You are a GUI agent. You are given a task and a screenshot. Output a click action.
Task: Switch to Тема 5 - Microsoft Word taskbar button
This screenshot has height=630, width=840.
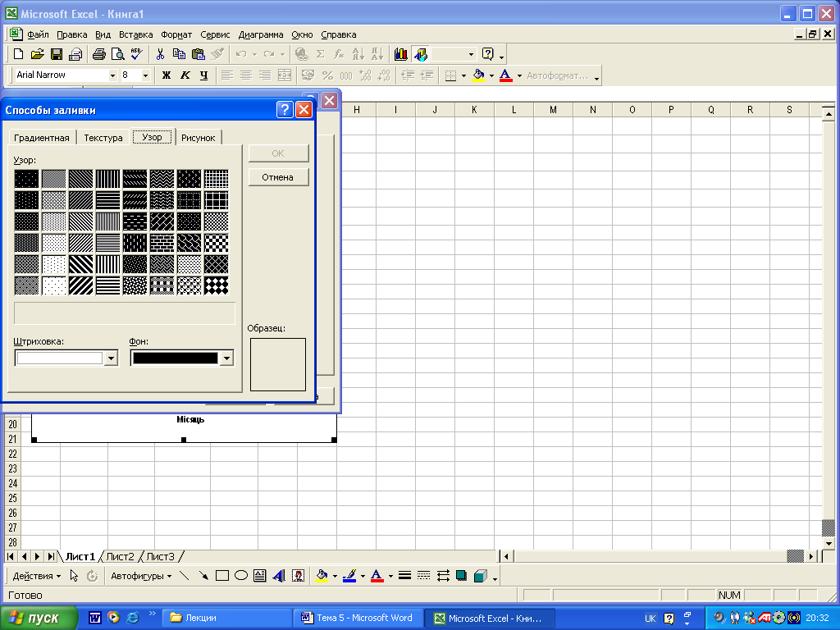tap(359, 618)
